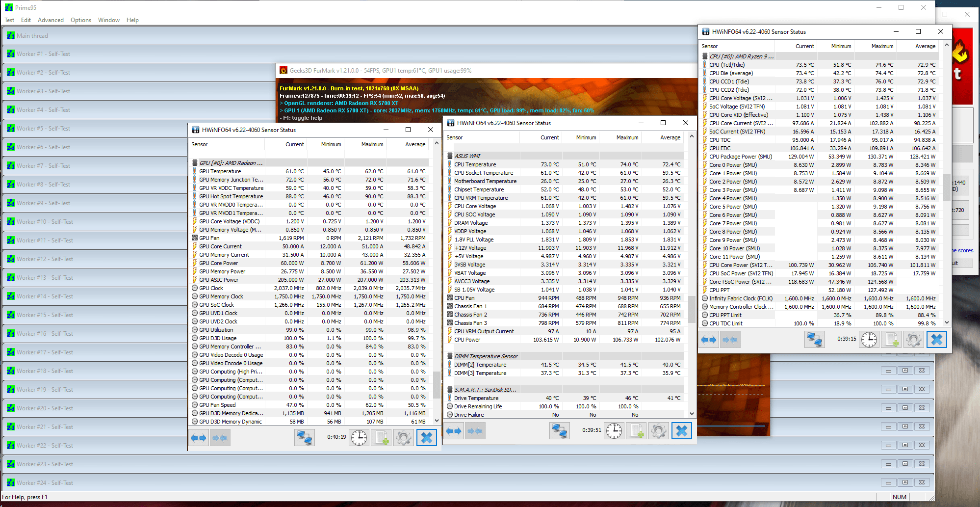Select the GPU ASIC Power row

[309, 280]
